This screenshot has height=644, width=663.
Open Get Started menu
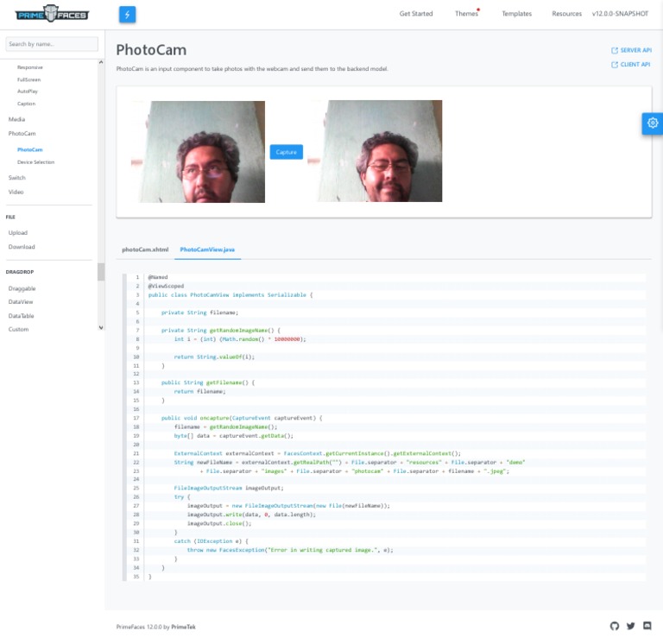coord(416,14)
